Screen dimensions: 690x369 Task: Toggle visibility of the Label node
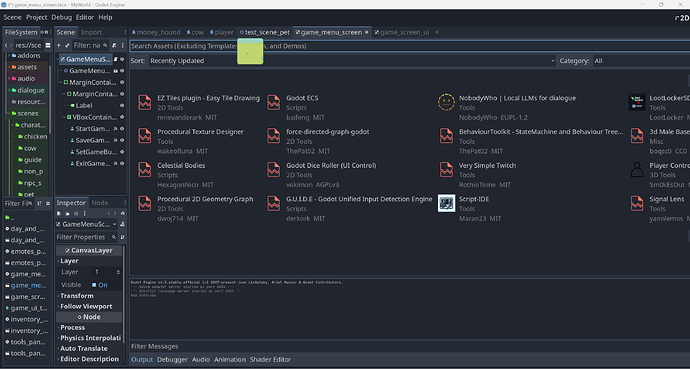tap(122, 106)
